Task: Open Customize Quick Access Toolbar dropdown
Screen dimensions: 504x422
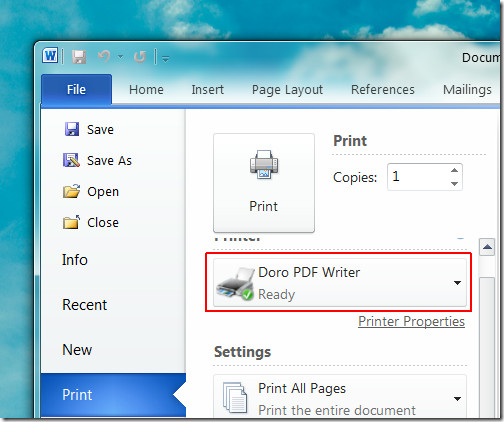Action: 165,59
